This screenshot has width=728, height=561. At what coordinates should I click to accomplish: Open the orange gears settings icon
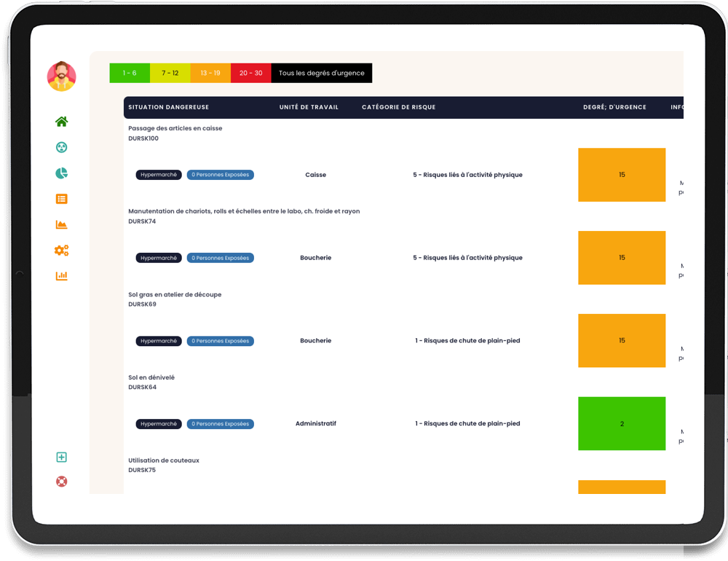click(x=62, y=251)
